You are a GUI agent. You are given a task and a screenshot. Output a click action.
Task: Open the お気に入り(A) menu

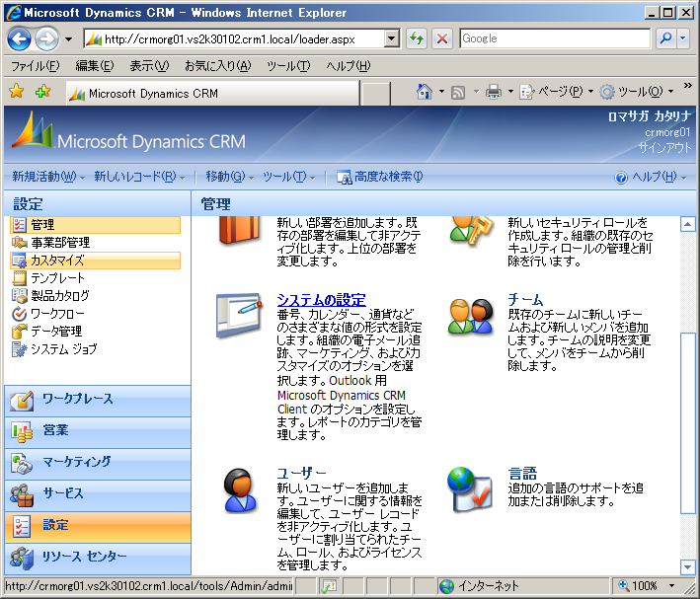pos(218,66)
